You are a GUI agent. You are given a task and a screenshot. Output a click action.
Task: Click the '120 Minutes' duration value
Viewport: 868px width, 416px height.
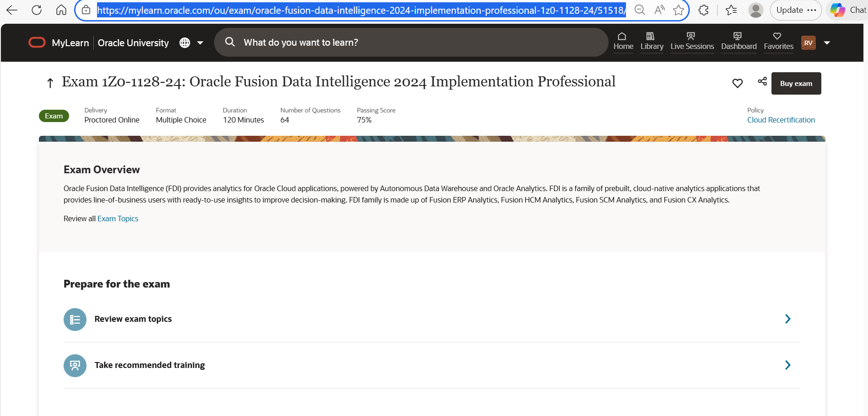tap(243, 120)
